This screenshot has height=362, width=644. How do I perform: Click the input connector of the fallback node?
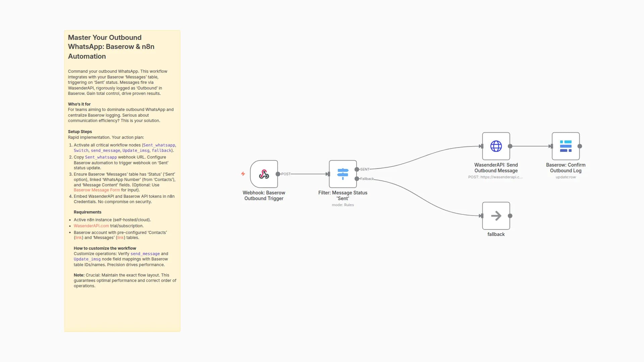(x=482, y=216)
